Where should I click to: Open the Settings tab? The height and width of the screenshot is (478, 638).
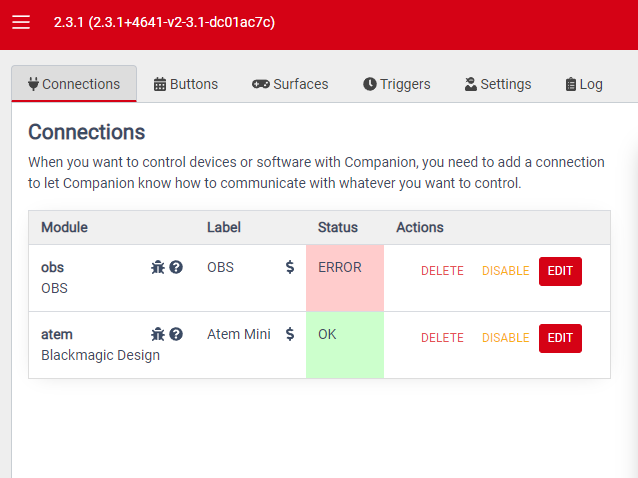(498, 84)
